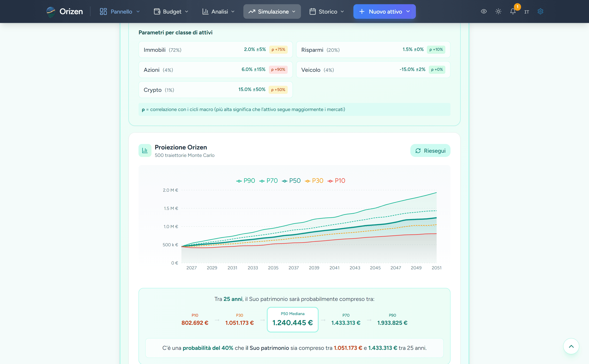Click the Veicolo -15.0% ±2% value
The height and width of the screenshot is (364, 589).
click(412, 69)
